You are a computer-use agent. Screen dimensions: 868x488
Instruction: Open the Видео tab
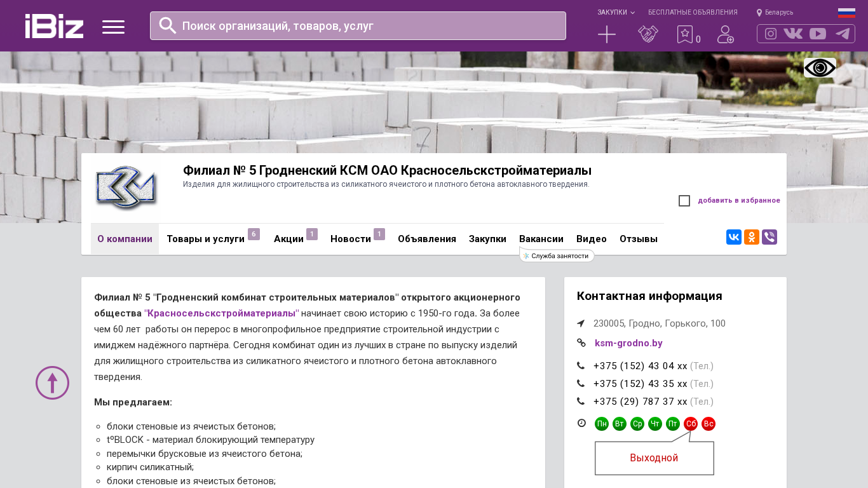(x=592, y=239)
